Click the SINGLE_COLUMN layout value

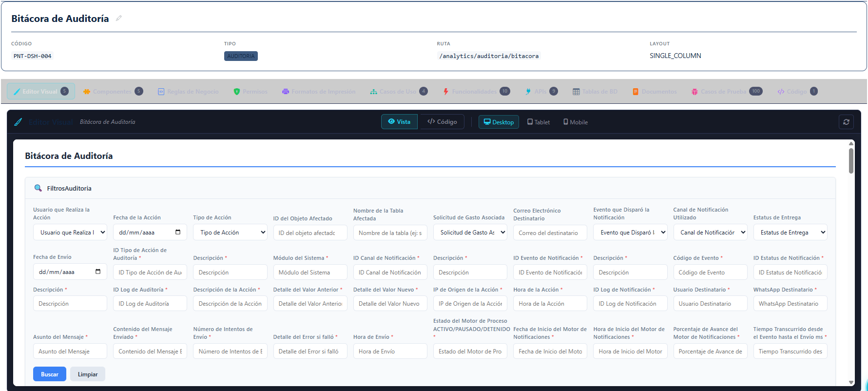(x=675, y=56)
